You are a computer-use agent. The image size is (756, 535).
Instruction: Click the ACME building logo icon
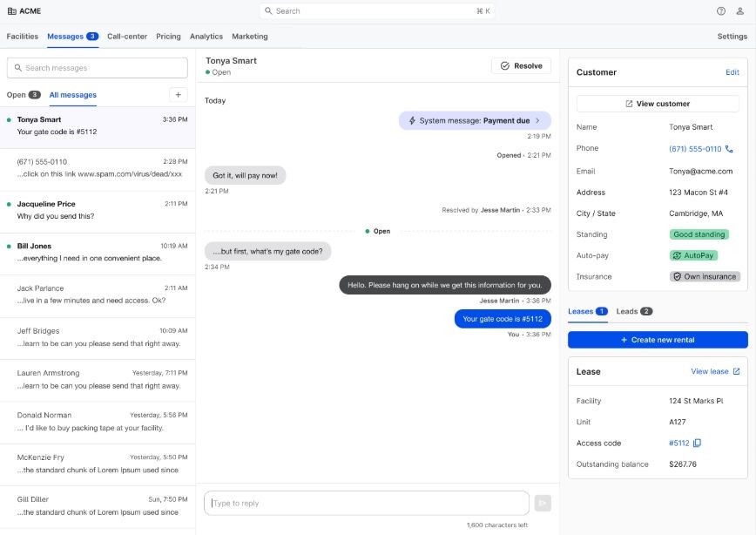point(12,11)
